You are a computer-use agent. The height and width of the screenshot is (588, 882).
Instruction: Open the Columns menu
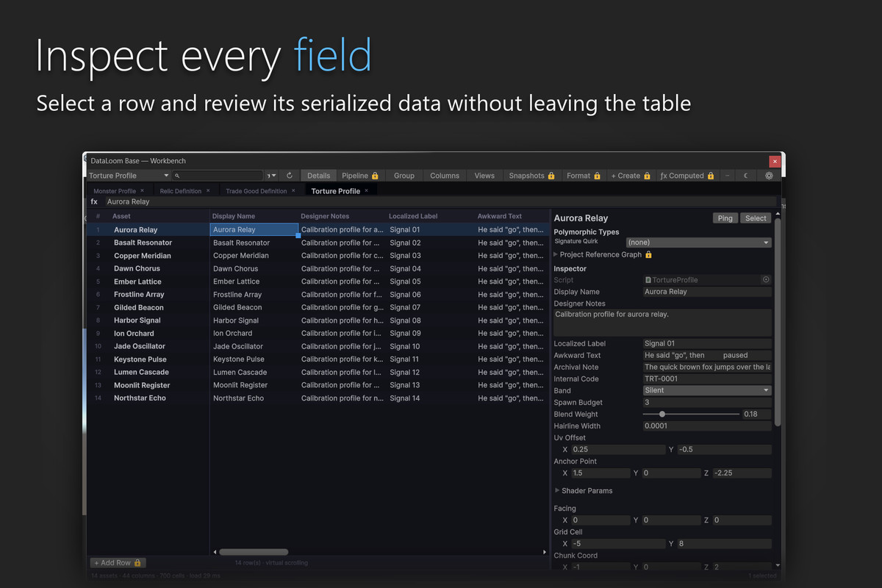[445, 176]
